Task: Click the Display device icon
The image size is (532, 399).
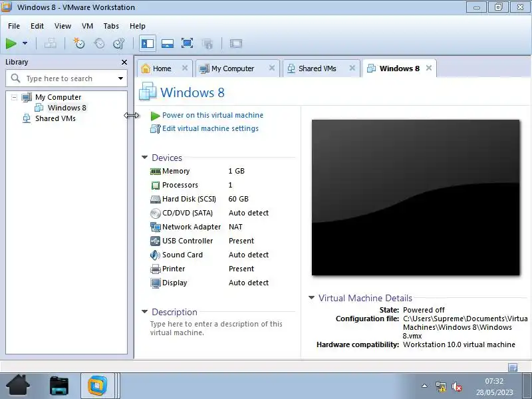Action: pos(156,283)
